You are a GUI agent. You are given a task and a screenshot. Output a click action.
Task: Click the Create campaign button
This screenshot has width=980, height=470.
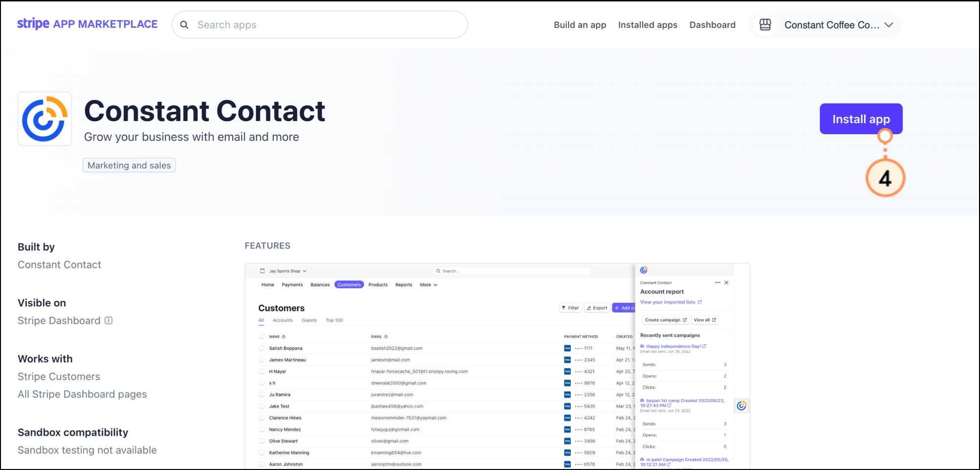666,320
